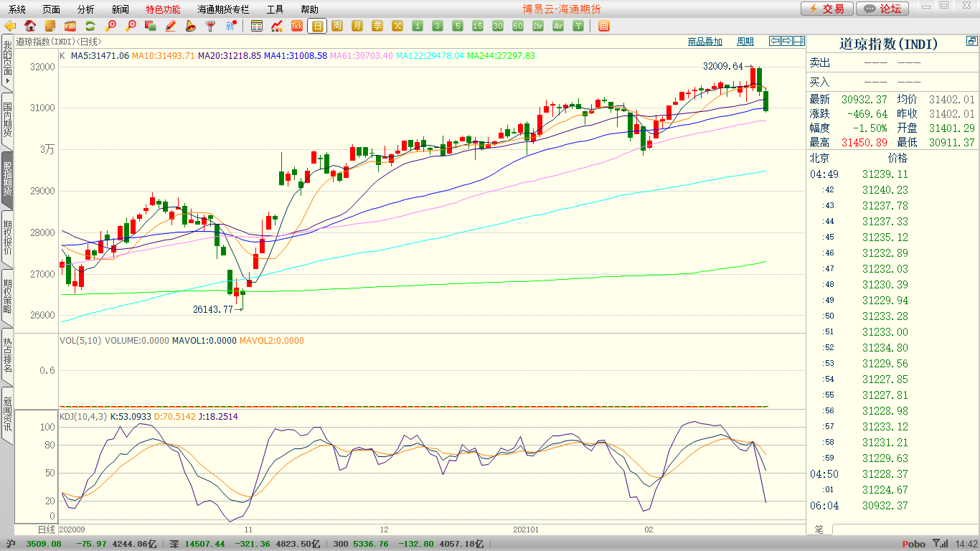Toggle the side panel split icon
980x551 pixels.
point(799,41)
